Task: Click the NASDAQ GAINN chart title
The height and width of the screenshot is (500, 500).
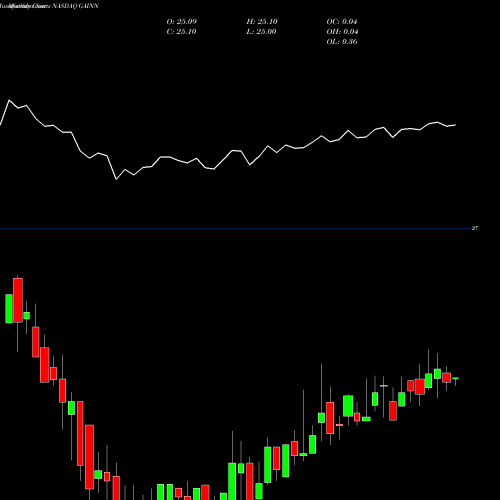Action: [x=75, y=6]
